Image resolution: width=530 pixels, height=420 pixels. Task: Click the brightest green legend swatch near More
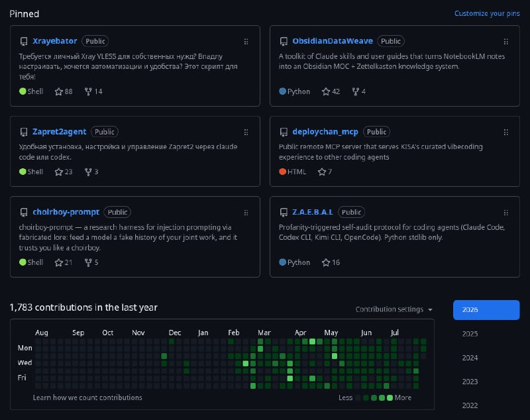pos(390,397)
